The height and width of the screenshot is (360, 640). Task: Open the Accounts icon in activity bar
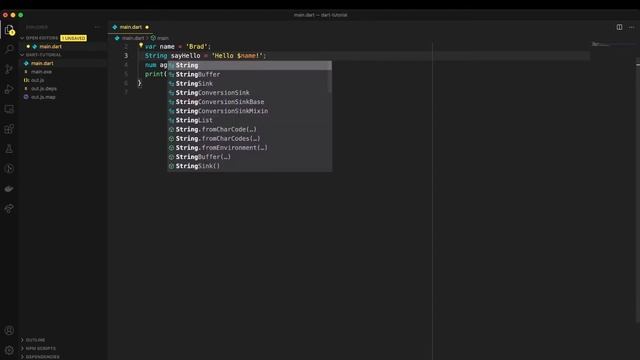point(9,330)
